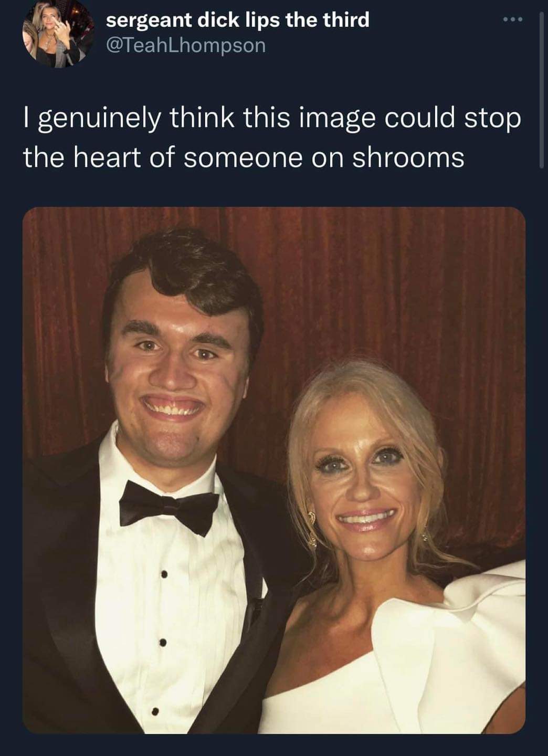Click the gold earring in the photo
548x756 pixels.
pos(312,528)
